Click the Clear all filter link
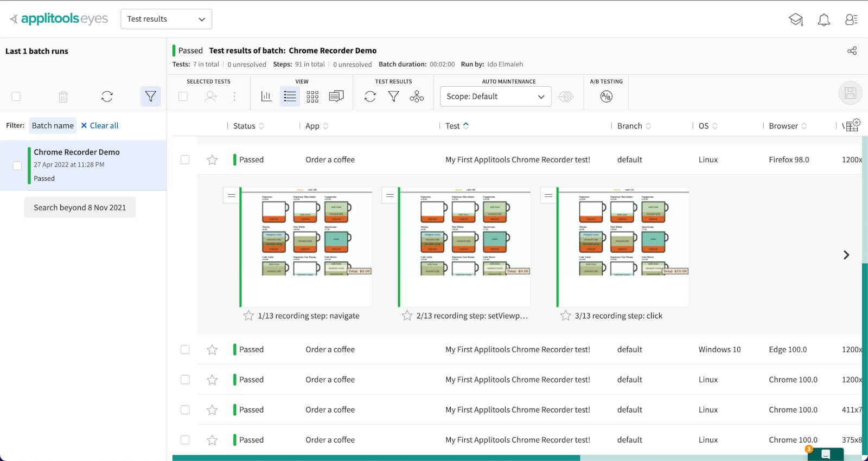 pyautogui.click(x=100, y=126)
